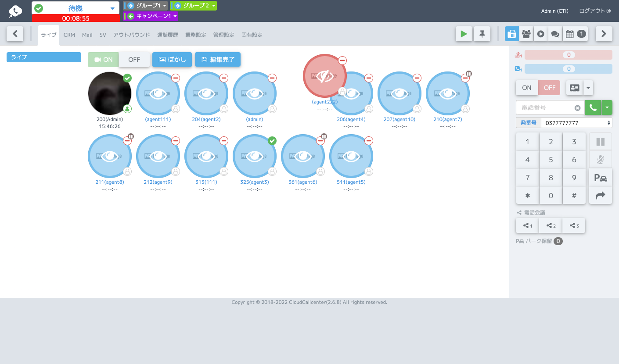Toggle the red OFF switch in phone panel
This screenshot has height=364, width=619.
coord(549,88)
